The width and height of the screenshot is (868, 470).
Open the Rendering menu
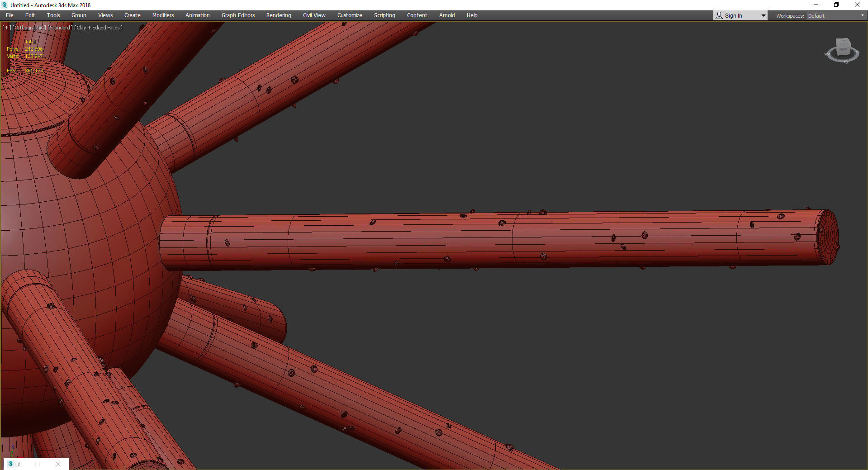tap(279, 15)
